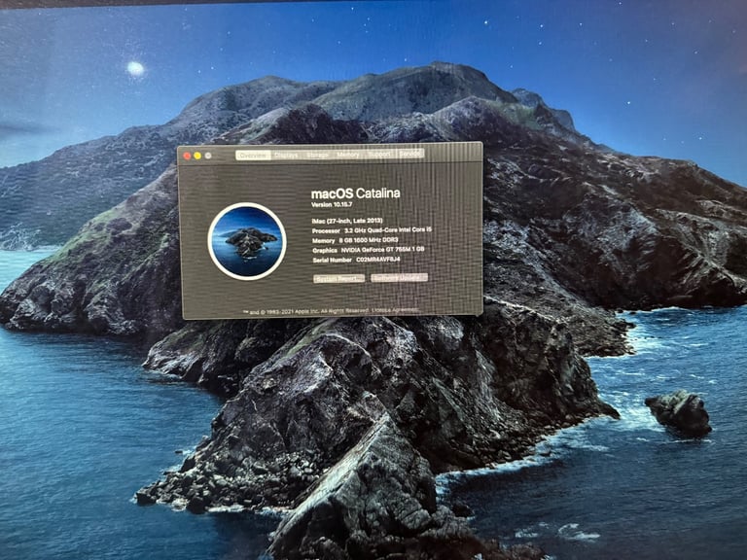Click the Software Update button

click(x=399, y=278)
